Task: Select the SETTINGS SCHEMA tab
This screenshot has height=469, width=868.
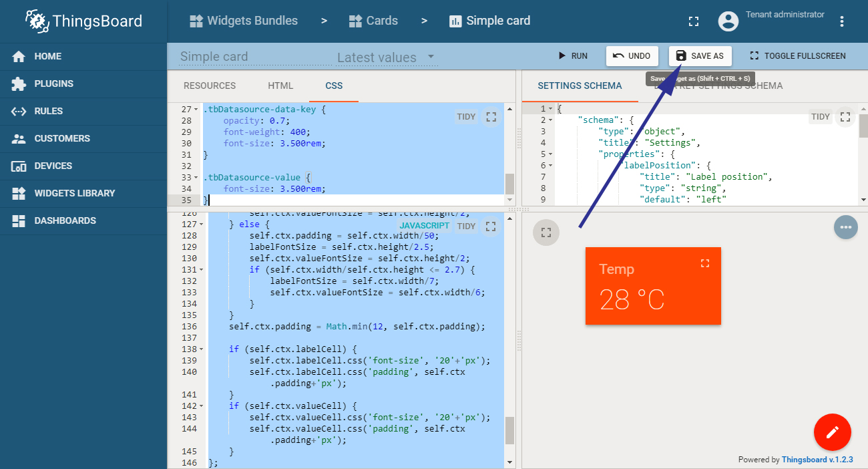Action: point(580,86)
